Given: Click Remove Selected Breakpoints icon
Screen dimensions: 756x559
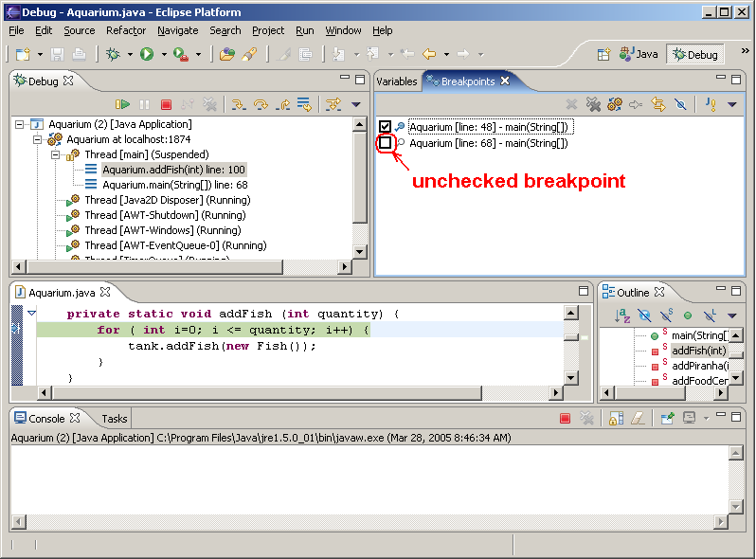Looking at the screenshot, I should [x=571, y=104].
